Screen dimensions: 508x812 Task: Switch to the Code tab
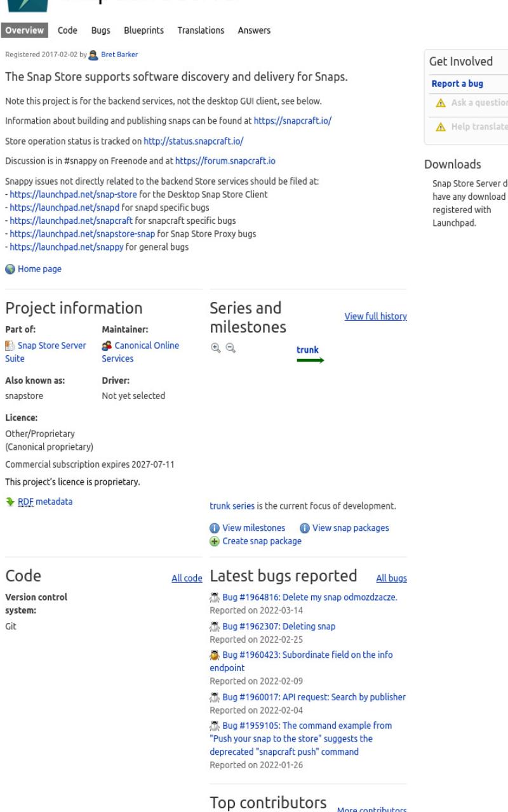point(68,30)
